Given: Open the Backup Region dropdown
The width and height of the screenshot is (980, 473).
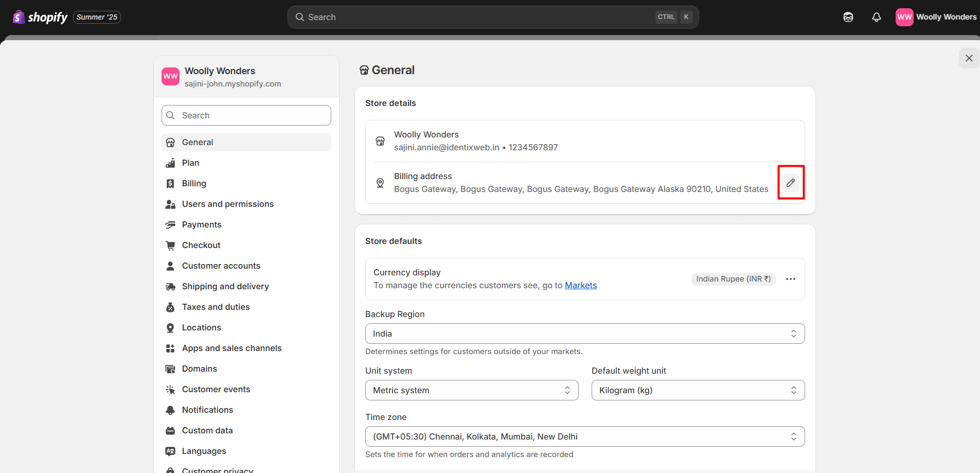Looking at the screenshot, I should [x=585, y=334].
